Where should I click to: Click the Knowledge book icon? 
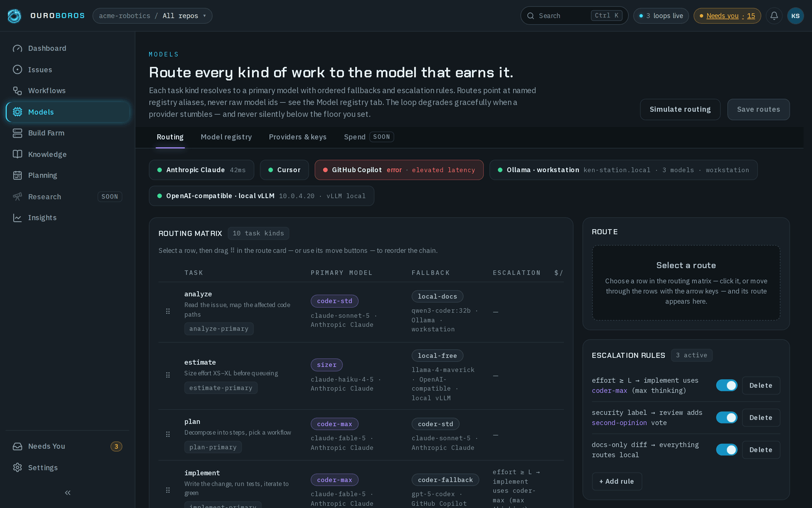17,154
